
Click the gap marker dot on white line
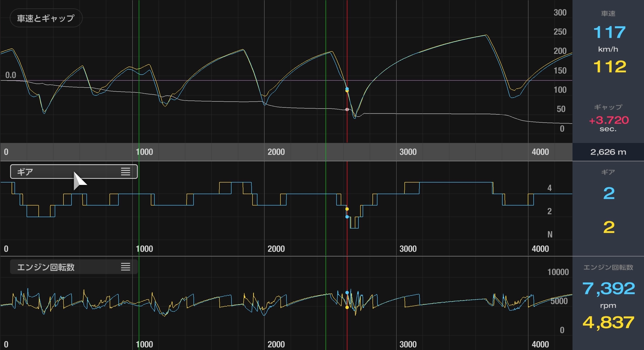pyautogui.click(x=347, y=109)
